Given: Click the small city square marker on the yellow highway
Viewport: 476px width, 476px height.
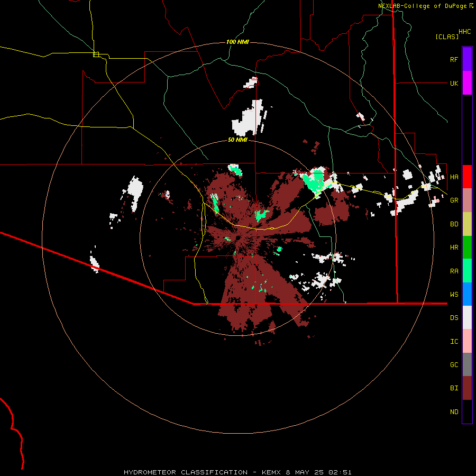Looking at the screenshot, I should point(96,54).
